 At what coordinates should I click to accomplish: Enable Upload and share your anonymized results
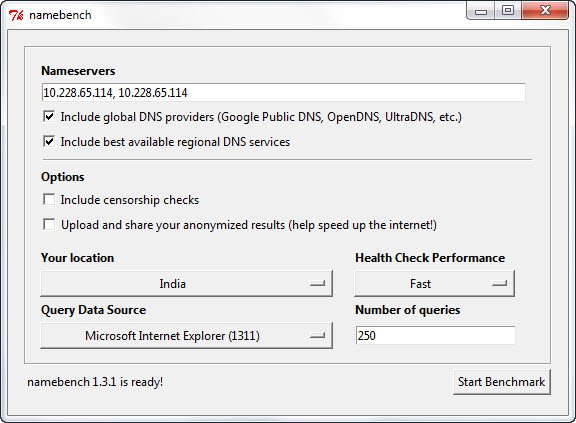point(49,225)
